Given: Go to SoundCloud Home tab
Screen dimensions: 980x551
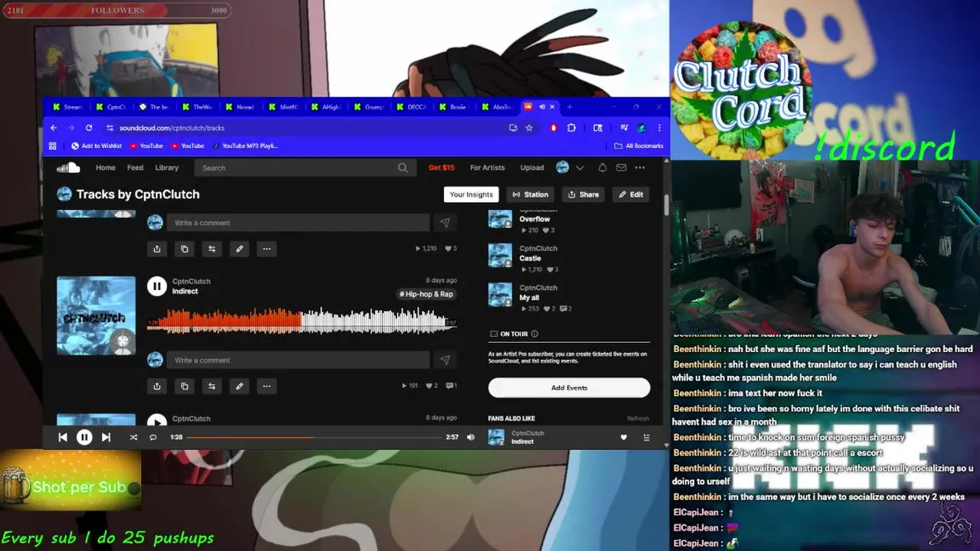Looking at the screenshot, I should 106,168.
